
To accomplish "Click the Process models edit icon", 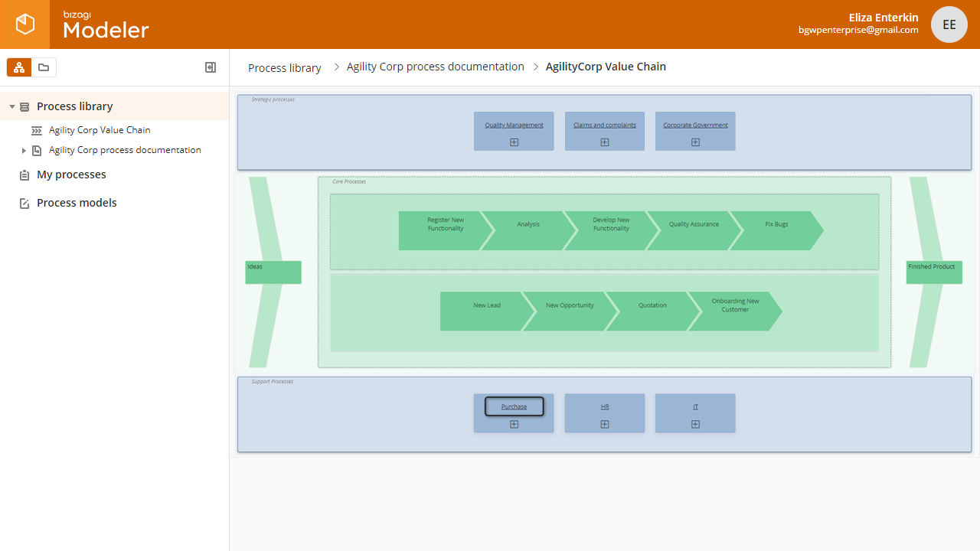I will coord(24,204).
